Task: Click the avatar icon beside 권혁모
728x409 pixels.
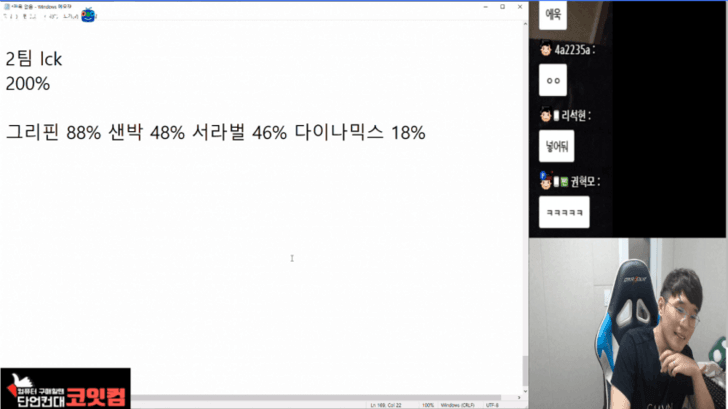Action: tap(544, 180)
